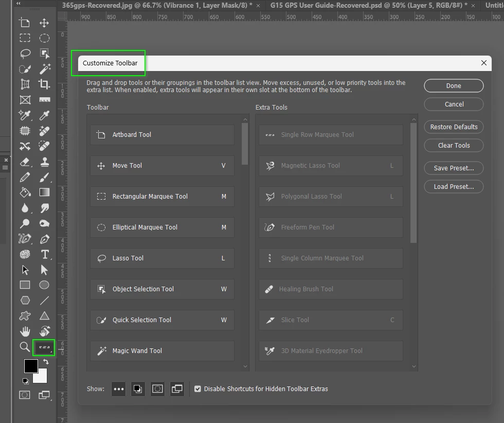Viewport: 504px width, 423px height.
Task: Click the Done button
Action: pyautogui.click(x=454, y=85)
